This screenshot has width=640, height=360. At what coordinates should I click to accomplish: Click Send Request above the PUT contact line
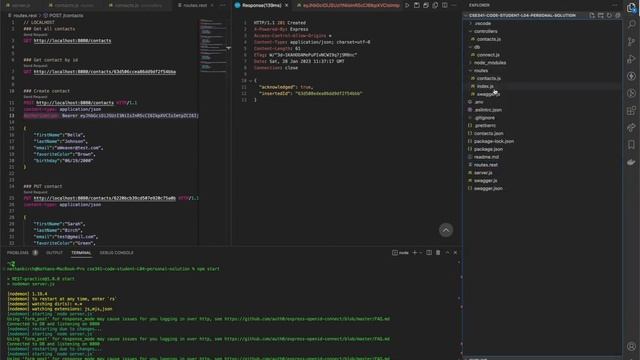[x=36, y=192]
